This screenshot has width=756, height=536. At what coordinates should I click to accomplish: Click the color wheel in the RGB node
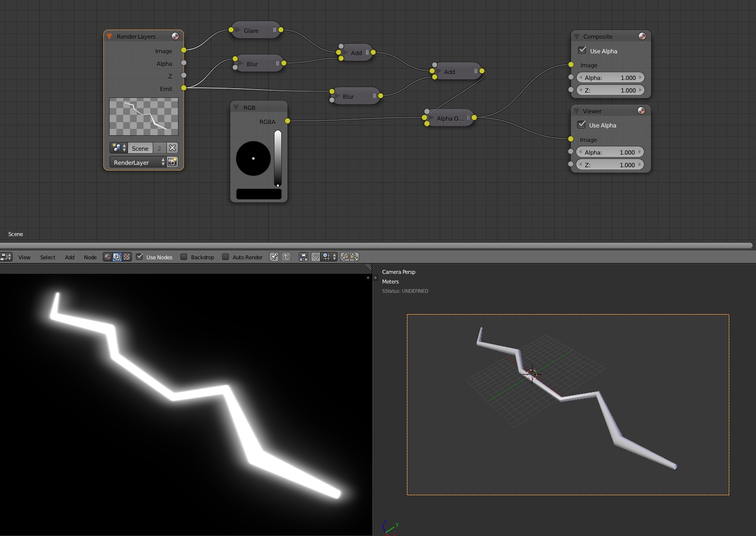pos(253,158)
